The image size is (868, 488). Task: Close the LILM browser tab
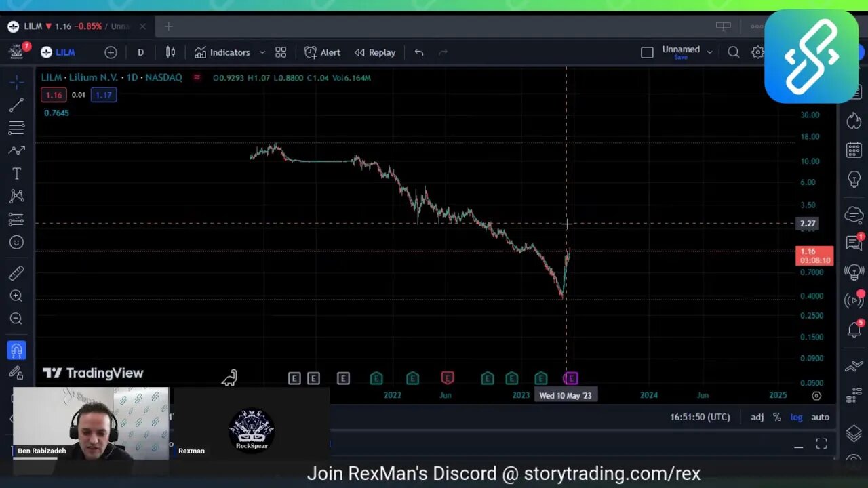(x=142, y=26)
